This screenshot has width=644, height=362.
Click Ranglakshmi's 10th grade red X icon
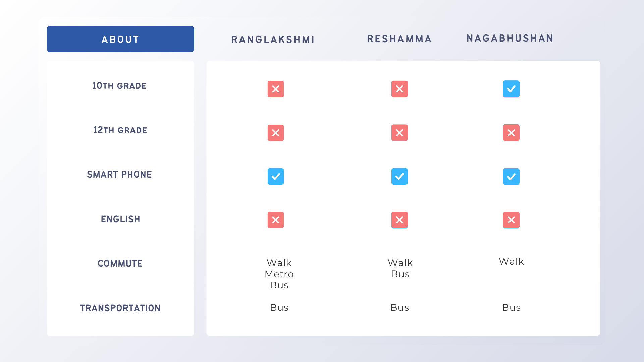tap(276, 89)
